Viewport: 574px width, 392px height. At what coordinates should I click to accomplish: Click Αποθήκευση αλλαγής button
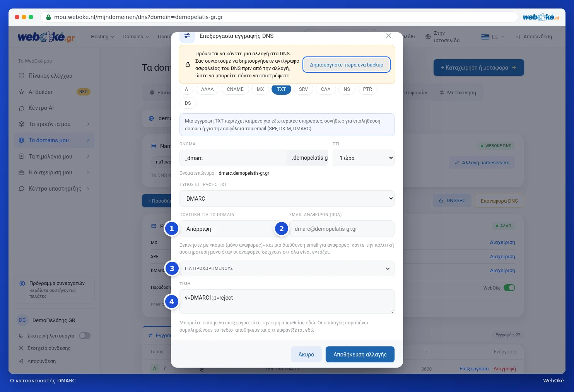(x=360, y=355)
